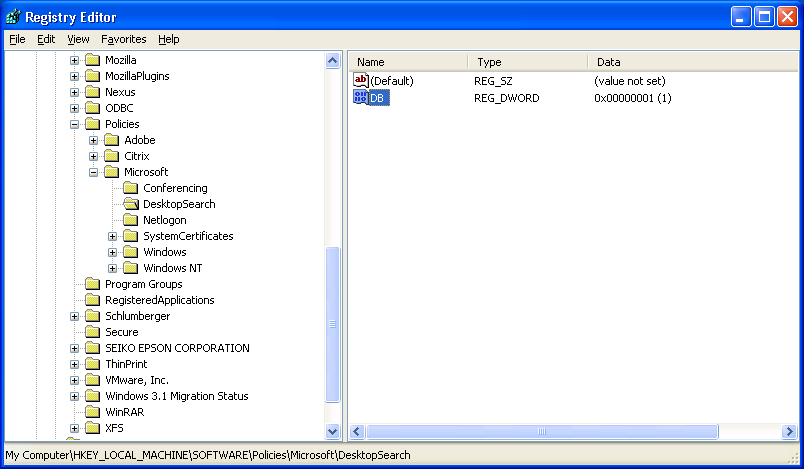Image resolution: width=804 pixels, height=469 pixels.
Task: Open the Help menu
Action: pos(169,39)
